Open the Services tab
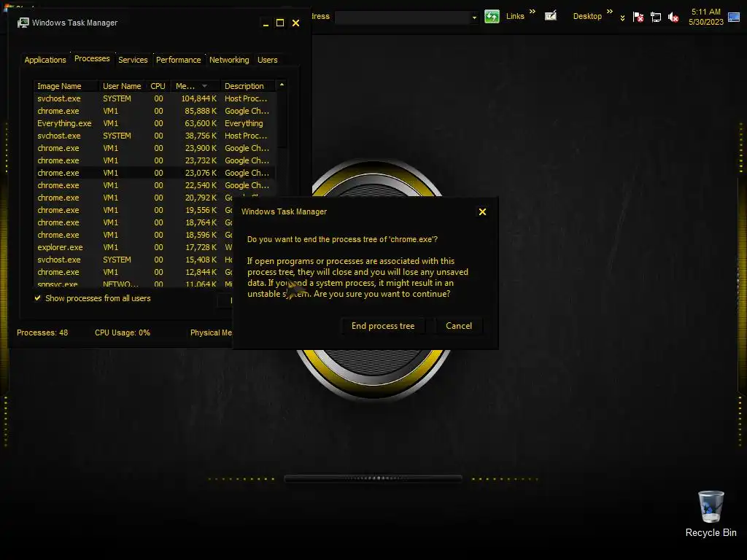 point(133,60)
